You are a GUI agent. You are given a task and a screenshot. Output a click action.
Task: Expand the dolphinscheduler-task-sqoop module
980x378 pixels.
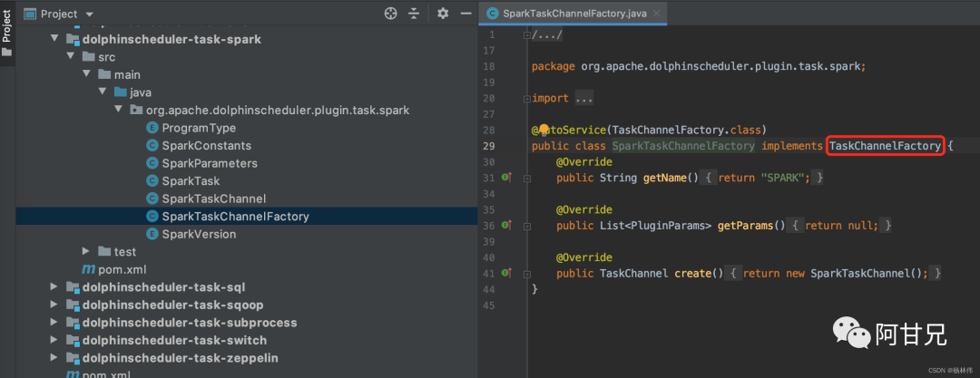pos(55,305)
